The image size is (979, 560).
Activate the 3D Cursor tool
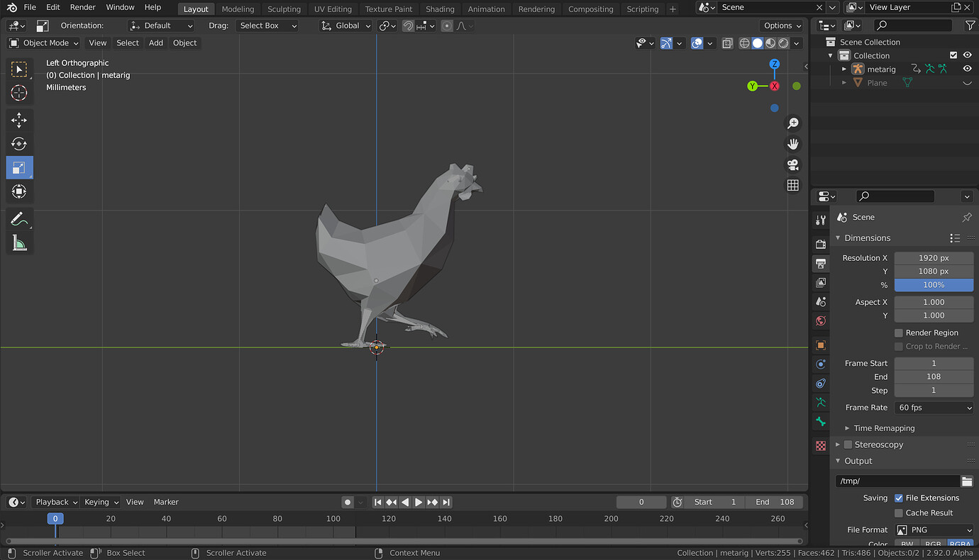19,93
